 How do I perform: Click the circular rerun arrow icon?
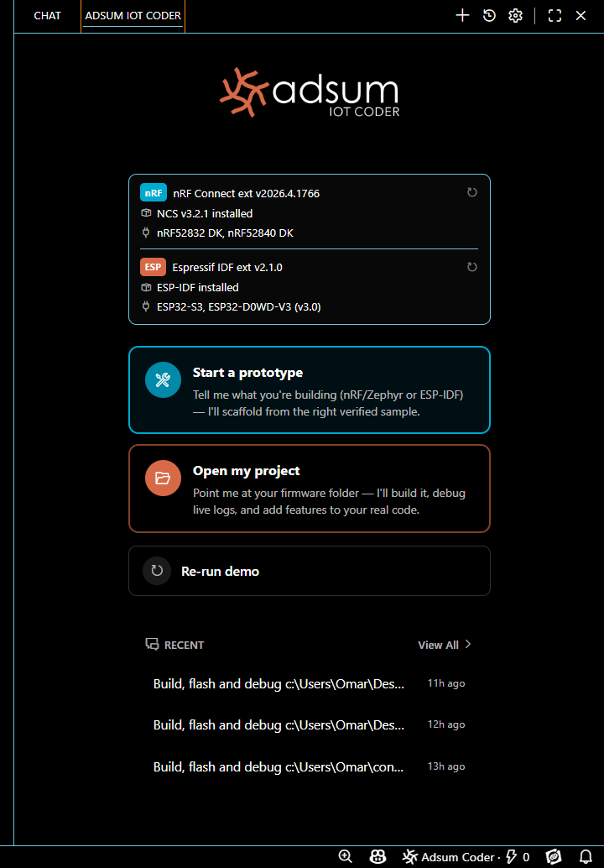(x=157, y=571)
